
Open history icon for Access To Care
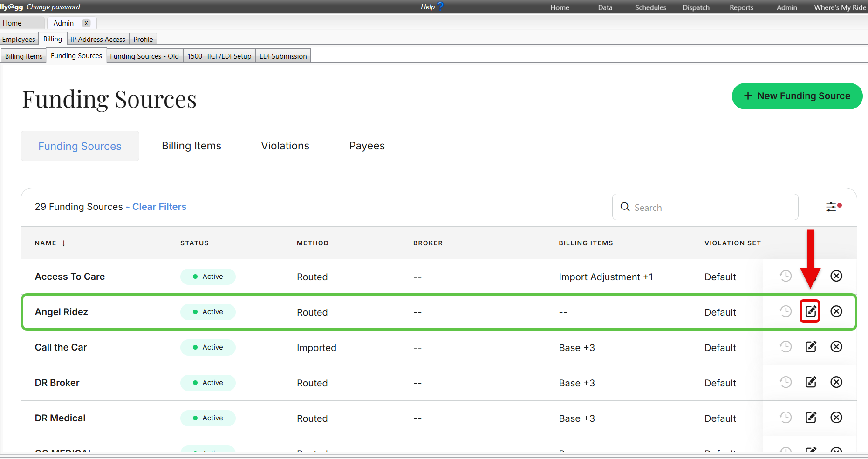pyautogui.click(x=786, y=276)
